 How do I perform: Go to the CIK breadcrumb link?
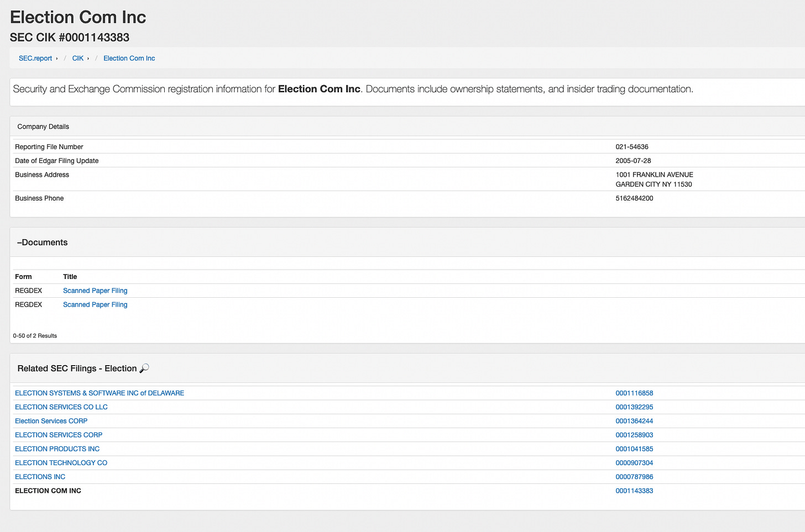pos(78,58)
